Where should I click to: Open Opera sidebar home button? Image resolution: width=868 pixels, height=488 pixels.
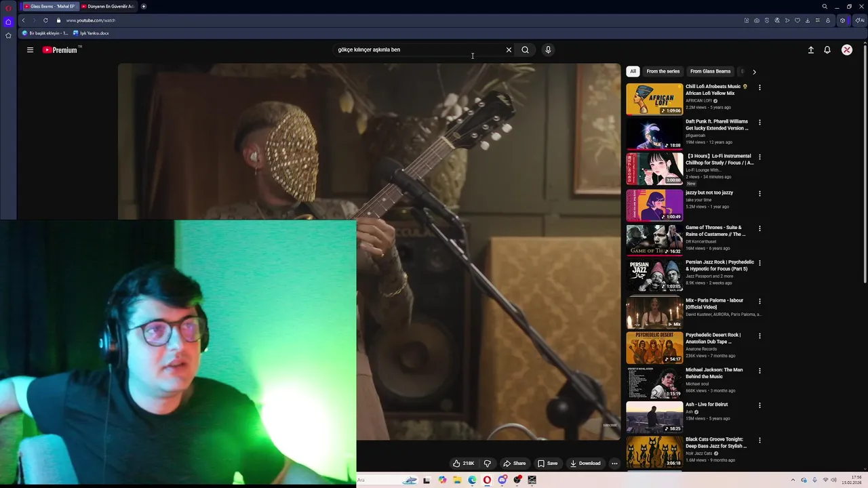(x=8, y=22)
